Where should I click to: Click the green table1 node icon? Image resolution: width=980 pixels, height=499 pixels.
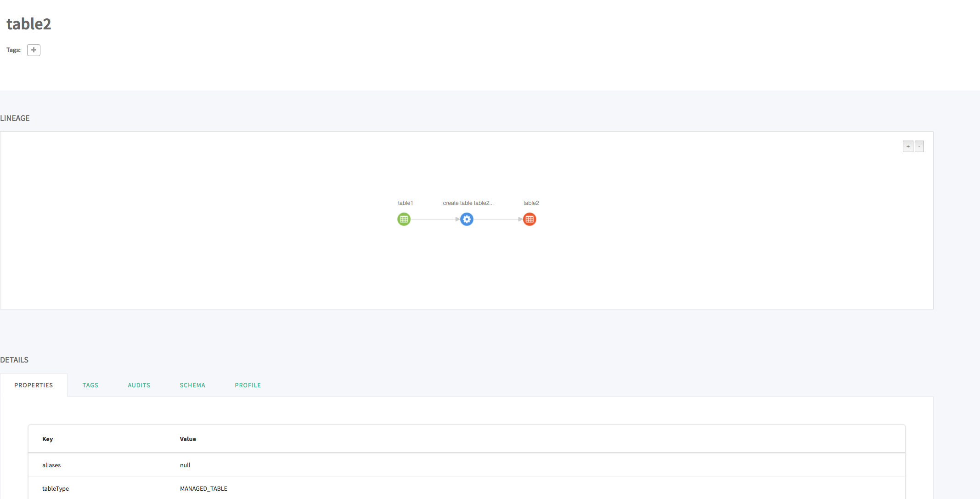[404, 219]
